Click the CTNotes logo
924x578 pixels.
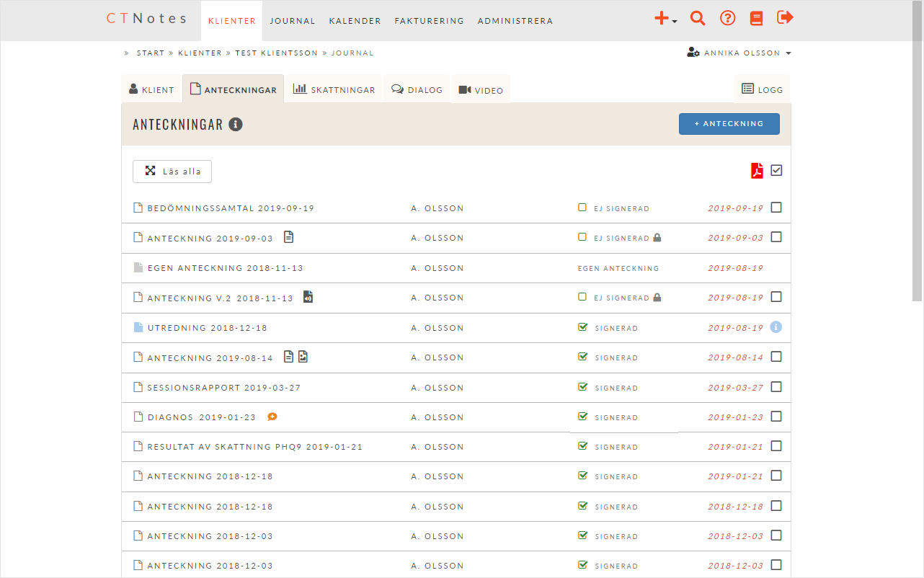(x=146, y=18)
